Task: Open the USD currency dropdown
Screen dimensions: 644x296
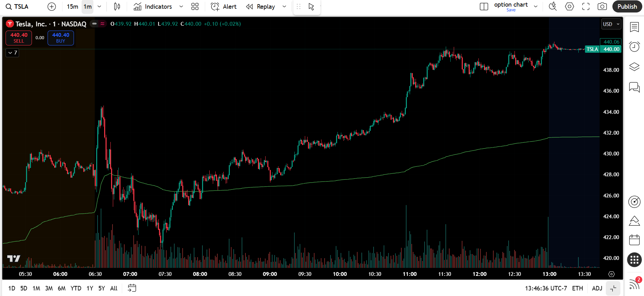Action: point(611,24)
